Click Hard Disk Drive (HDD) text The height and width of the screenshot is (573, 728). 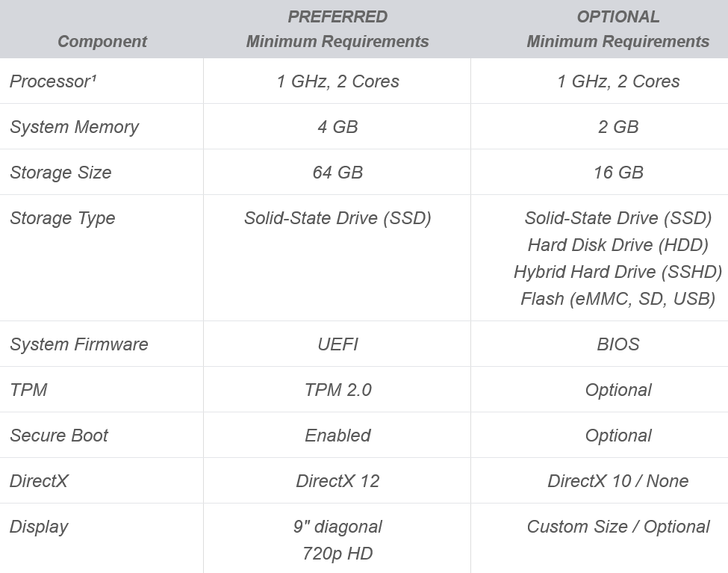click(618, 245)
